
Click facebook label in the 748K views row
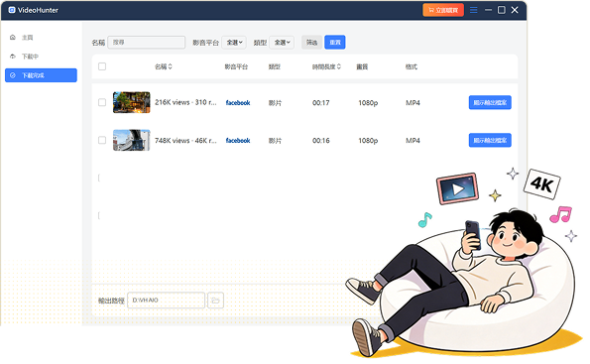[x=238, y=141]
